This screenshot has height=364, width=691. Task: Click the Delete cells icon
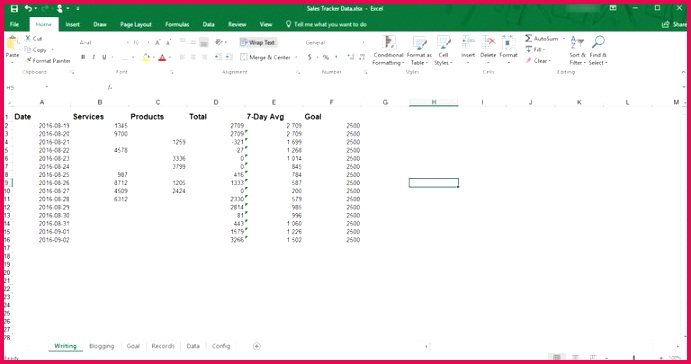point(488,43)
